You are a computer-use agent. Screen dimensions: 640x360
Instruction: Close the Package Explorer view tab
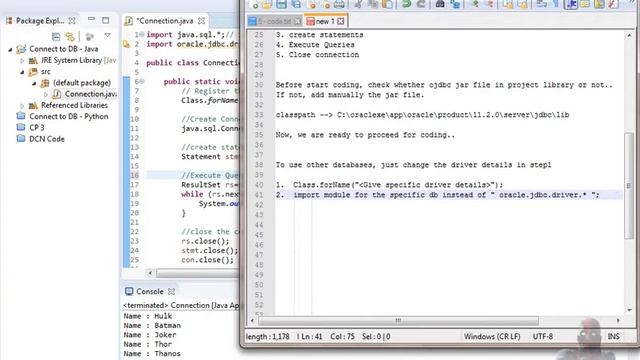(x=72, y=20)
